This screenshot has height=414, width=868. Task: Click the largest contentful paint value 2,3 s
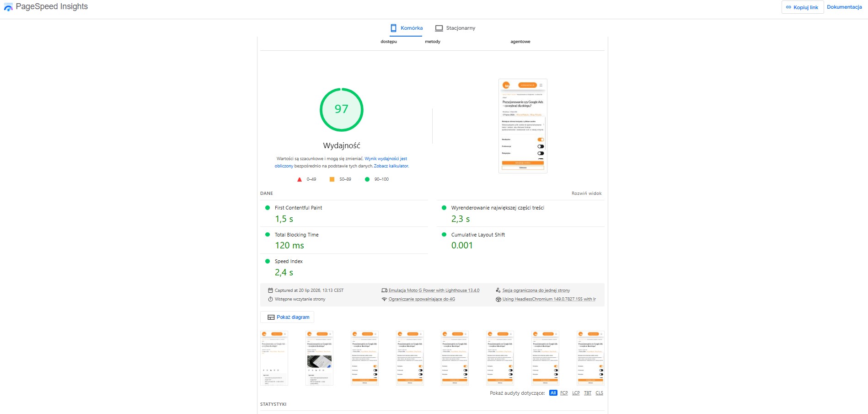(461, 219)
